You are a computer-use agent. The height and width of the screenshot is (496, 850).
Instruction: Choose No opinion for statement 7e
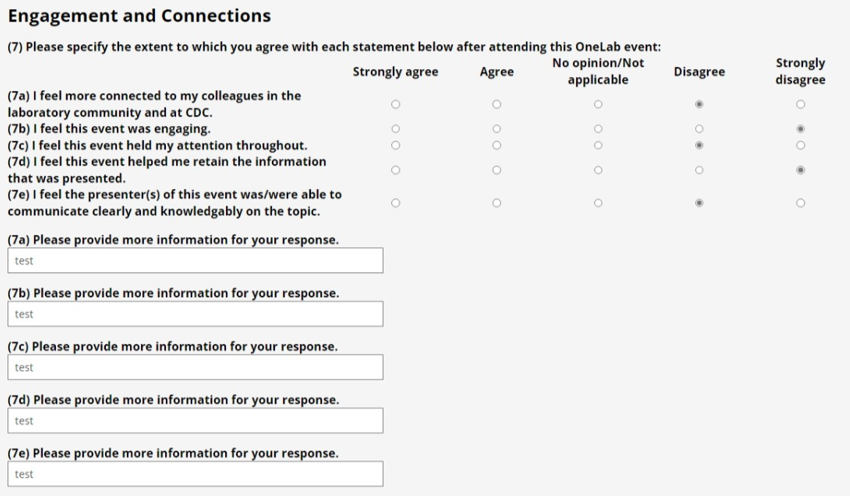click(x=598, y=203)
